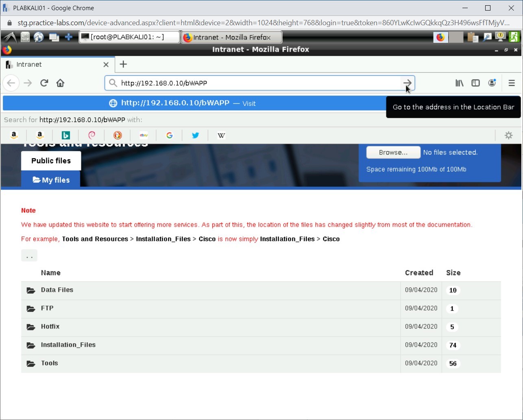
Task: Switch to the Public files view
Action: tap(51, 160)
